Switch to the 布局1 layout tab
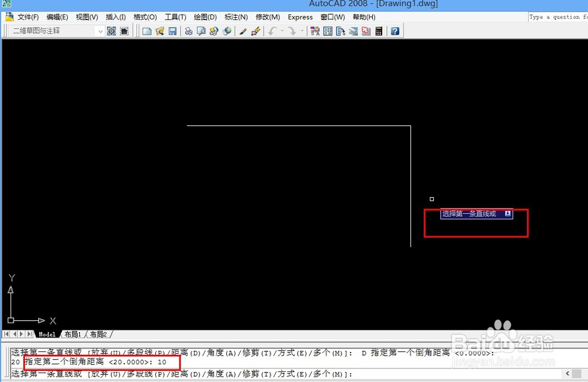Viewport: 588px width, 382px height. pyautogui.click(x=73, y=334)
